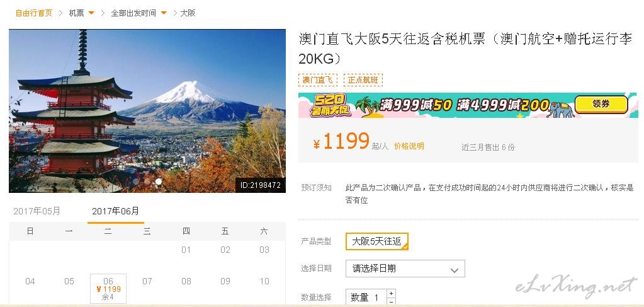This screenshot has width=644, height=307.
Task: Select the 2017年06月 calendar tab
Action: (115, 211)
